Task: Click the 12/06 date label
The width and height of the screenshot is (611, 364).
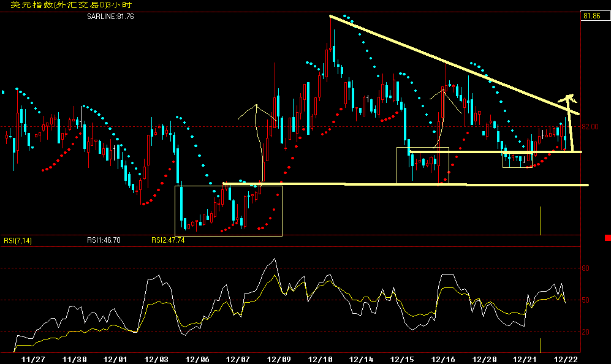Action: pyautogui.click(x=197, y=359)
